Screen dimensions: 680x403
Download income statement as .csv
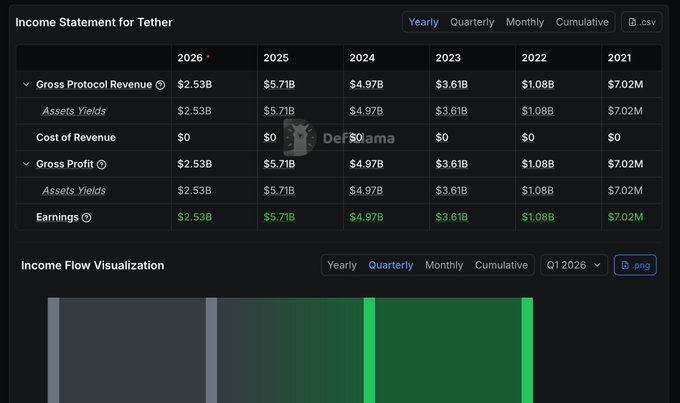tap(641, 22)
